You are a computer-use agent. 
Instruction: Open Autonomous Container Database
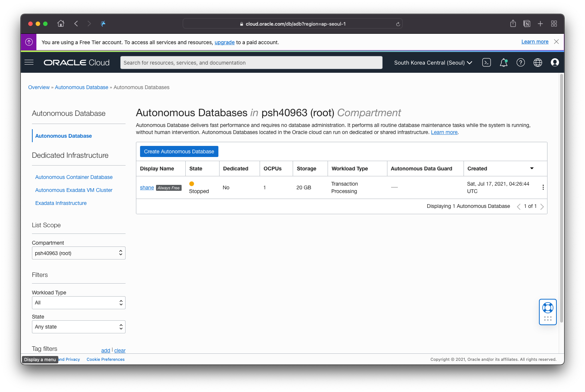(74, 177)
